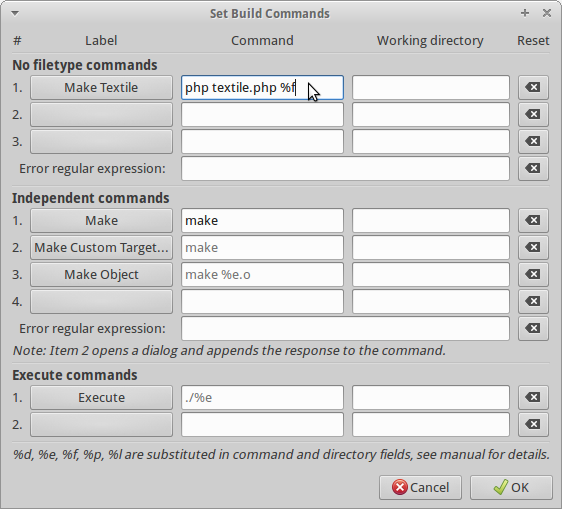Focus the independent Make command field
Image resolution: width=562 pixels, height=509 pixels.
point(262,220)
